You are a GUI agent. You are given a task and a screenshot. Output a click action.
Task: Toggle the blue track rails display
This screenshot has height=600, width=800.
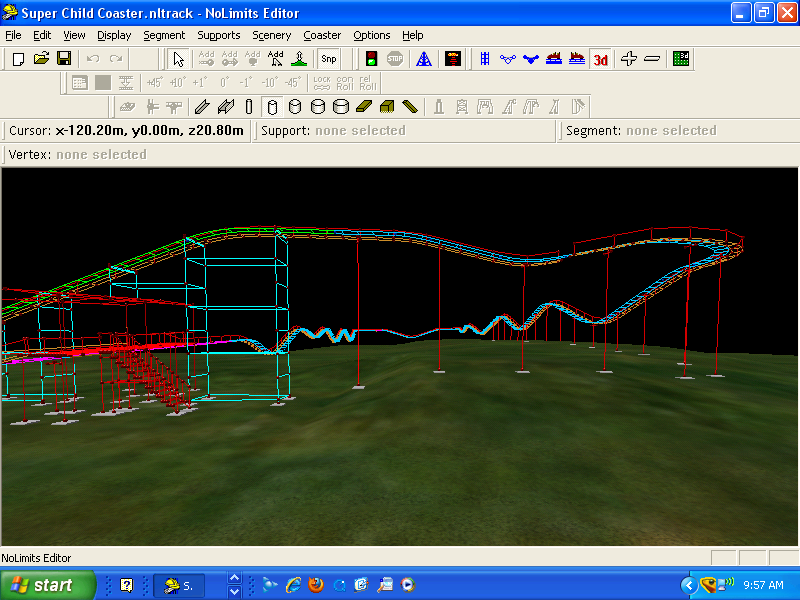(485, 59)
